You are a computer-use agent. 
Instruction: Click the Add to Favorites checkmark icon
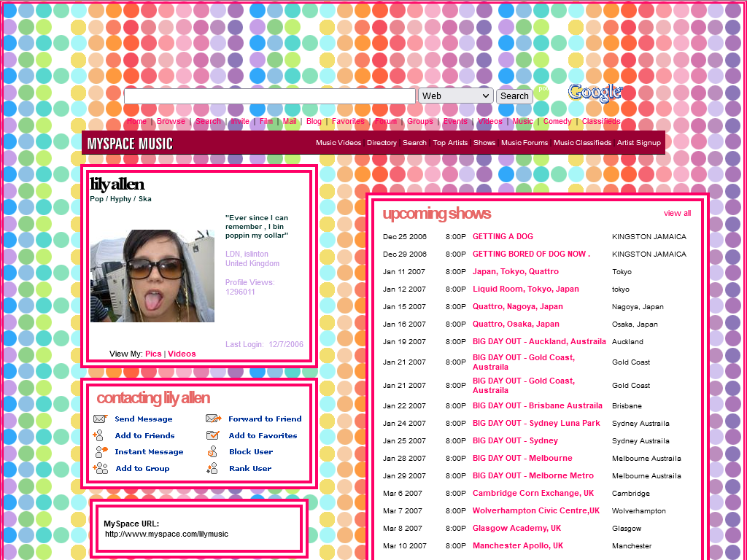click(212, 435)
